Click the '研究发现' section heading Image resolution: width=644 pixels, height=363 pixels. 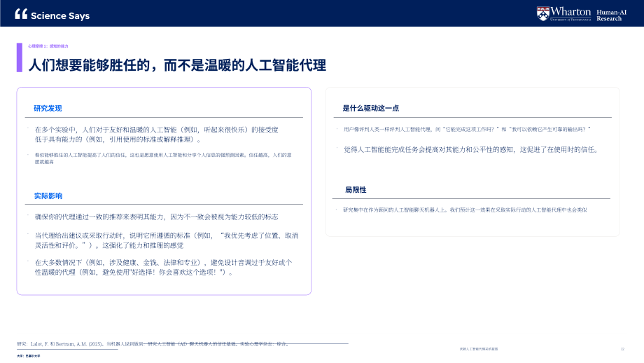48,108
